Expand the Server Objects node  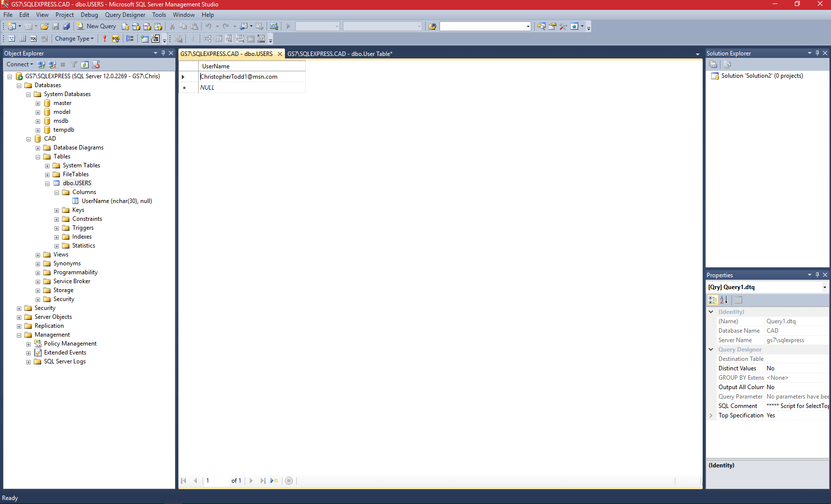(x=19, y=317)
